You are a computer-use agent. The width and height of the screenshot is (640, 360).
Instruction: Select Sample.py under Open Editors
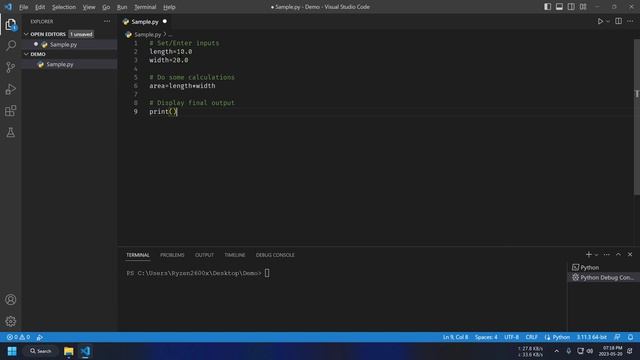click(63, 44)
